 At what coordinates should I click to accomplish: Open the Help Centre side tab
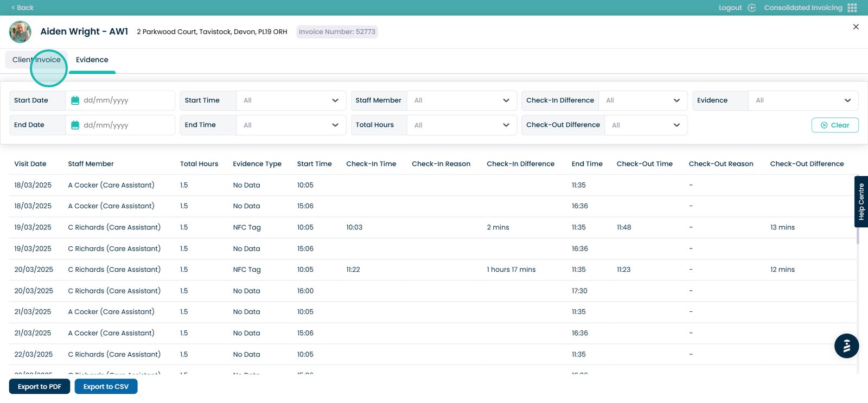[861, 202]
